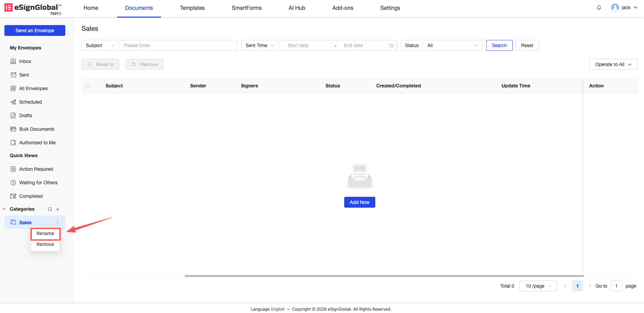Click the search categories magnifier icon
This screenshot has width=644, height=313.
click(50, 209)
